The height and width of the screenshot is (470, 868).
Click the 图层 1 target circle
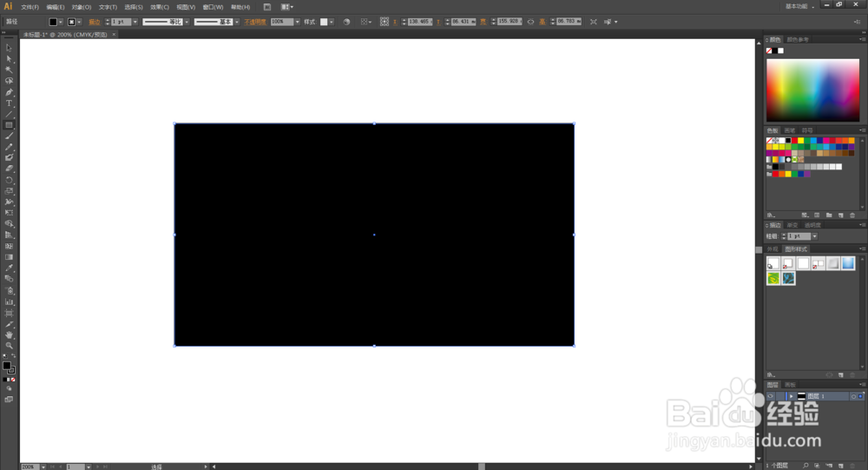click(x=853, y=396)
